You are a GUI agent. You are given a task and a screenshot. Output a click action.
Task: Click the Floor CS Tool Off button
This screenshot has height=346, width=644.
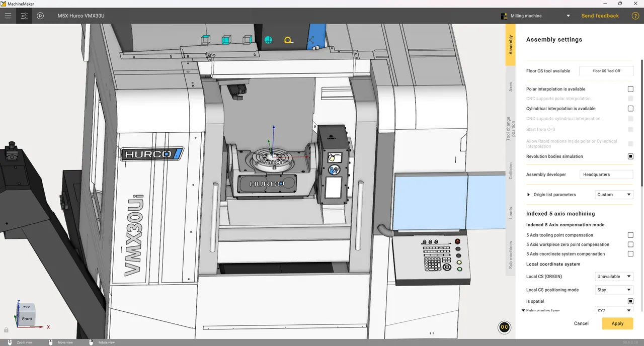tap(606, 71)
